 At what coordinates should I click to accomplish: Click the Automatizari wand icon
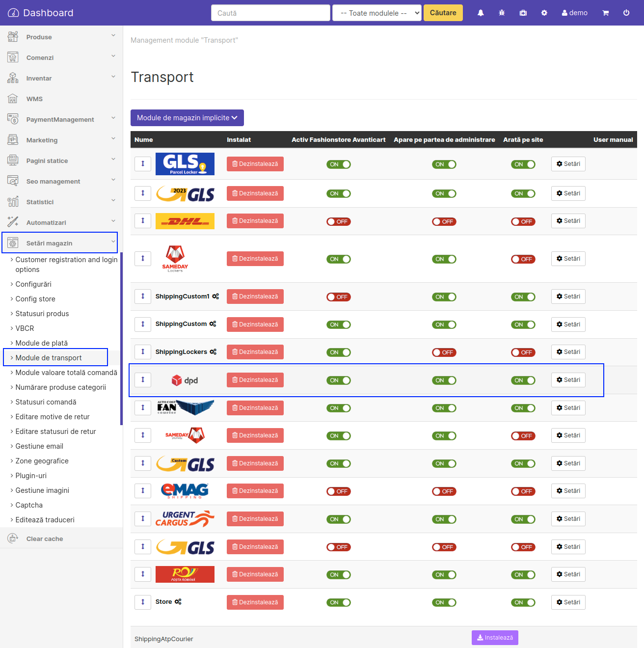pyautogui.click(x=13, y=222)
